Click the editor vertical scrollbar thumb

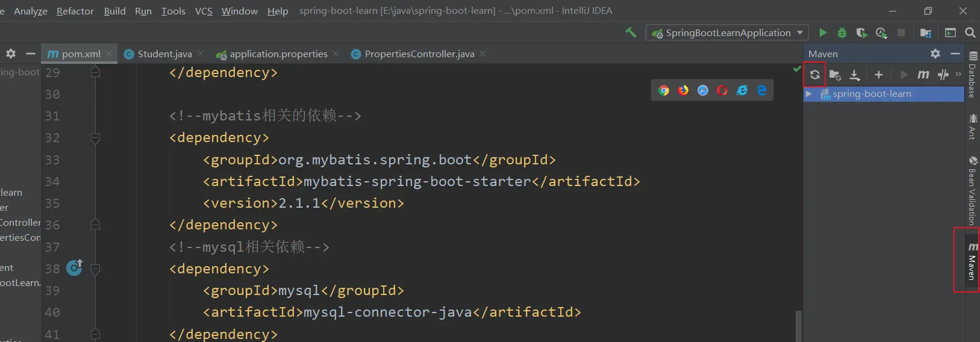tap(799, 326)
